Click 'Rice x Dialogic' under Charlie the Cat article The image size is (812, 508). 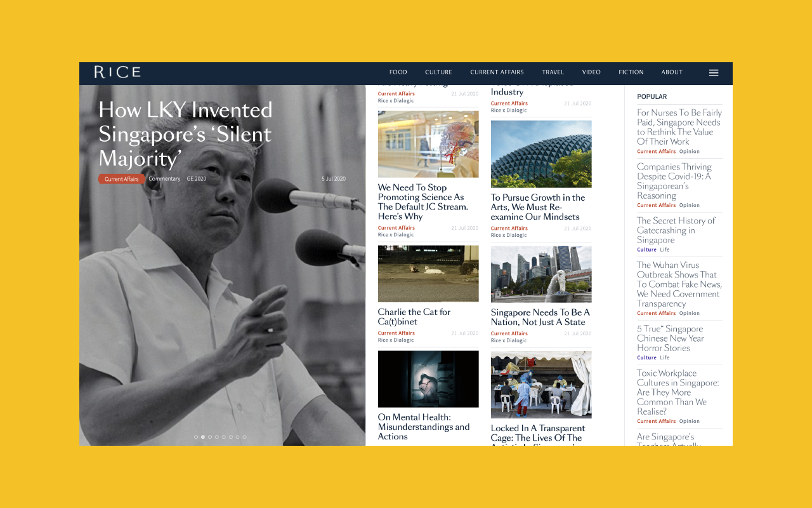point(396,340)
